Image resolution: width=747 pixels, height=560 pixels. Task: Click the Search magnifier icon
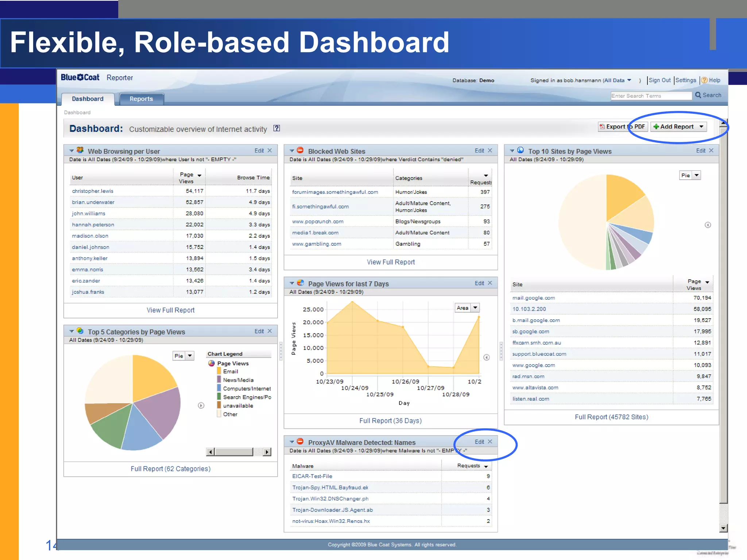698,95
